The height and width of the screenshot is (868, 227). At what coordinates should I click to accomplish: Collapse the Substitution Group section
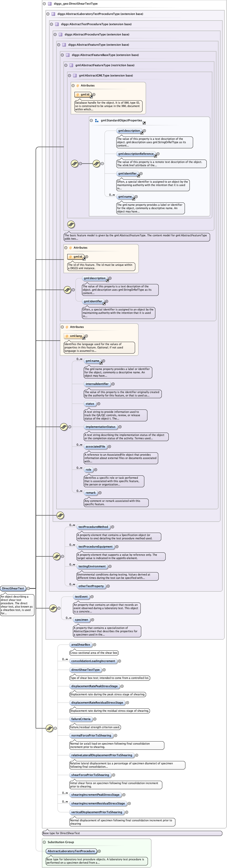pos(44,842)
